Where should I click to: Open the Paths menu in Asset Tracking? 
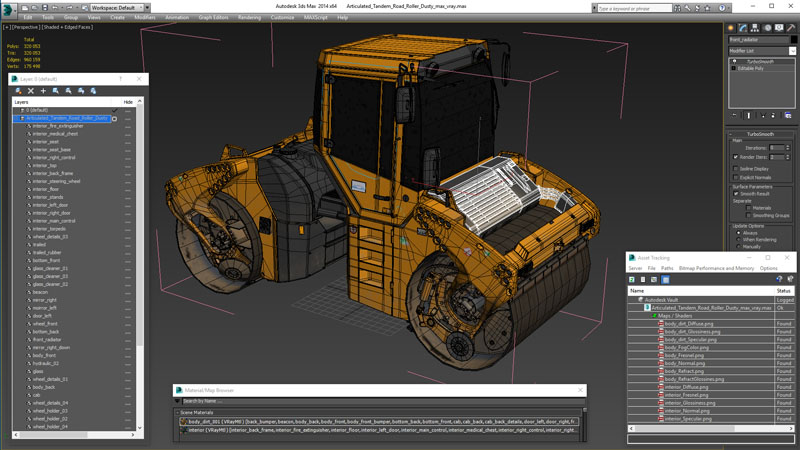(666, 268)
